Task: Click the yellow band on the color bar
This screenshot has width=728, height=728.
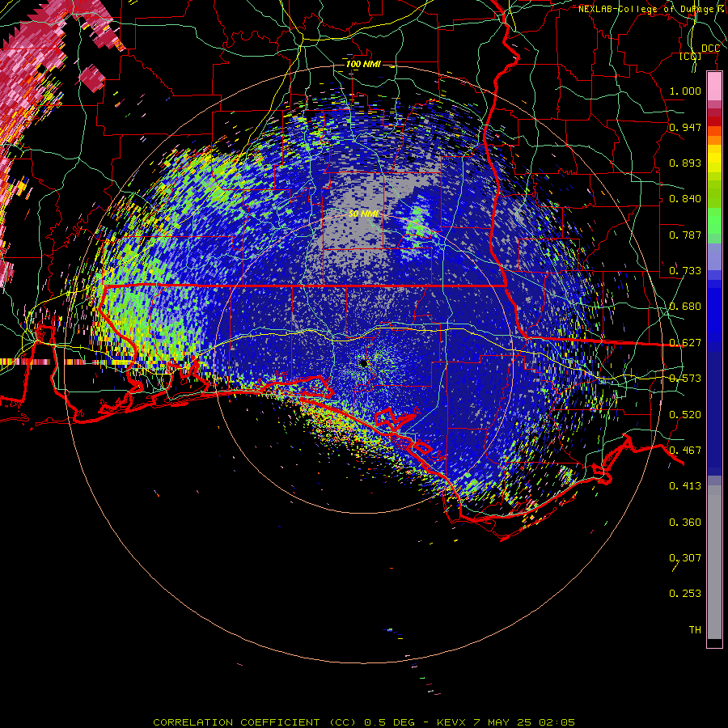Action: (x=714, y=159)
